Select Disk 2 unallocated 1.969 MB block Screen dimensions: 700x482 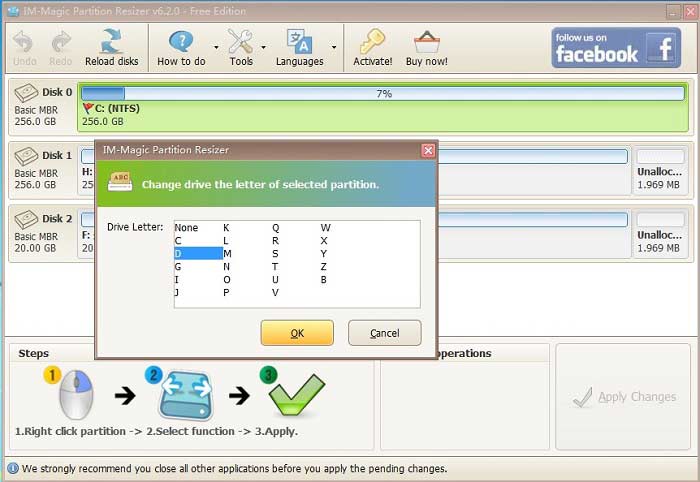[x=660, y=233]
